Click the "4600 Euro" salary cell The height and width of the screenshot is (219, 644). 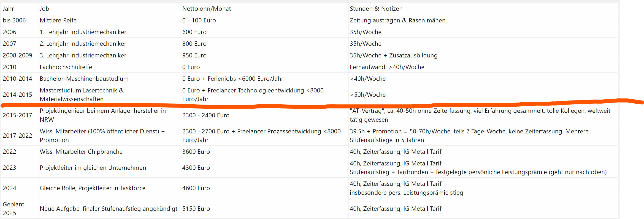pos(196,188)
